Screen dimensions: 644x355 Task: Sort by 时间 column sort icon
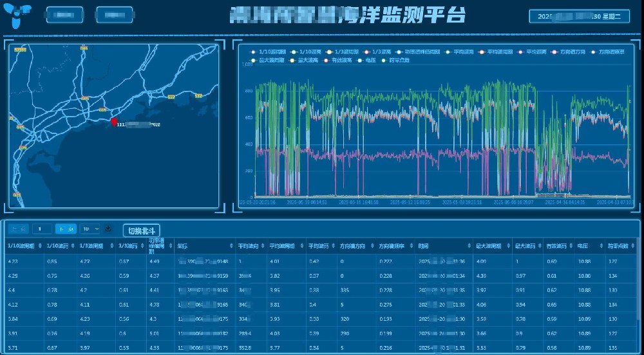pos(469,245)
